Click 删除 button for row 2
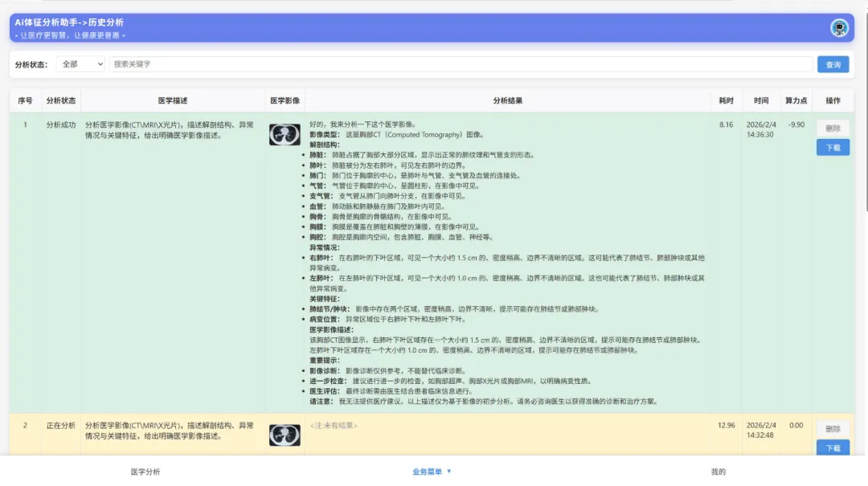 [x=833, y=428]
